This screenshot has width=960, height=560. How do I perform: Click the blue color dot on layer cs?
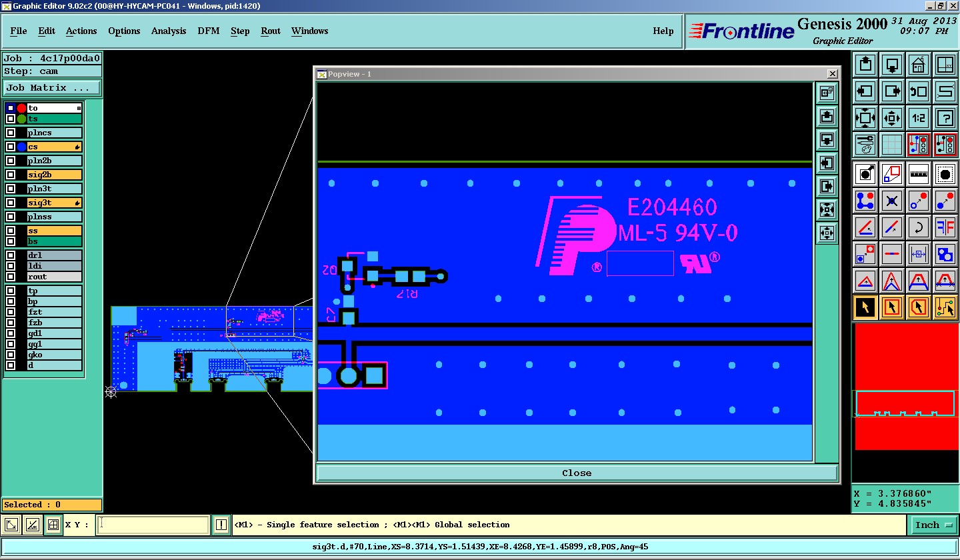click(21, 147)
